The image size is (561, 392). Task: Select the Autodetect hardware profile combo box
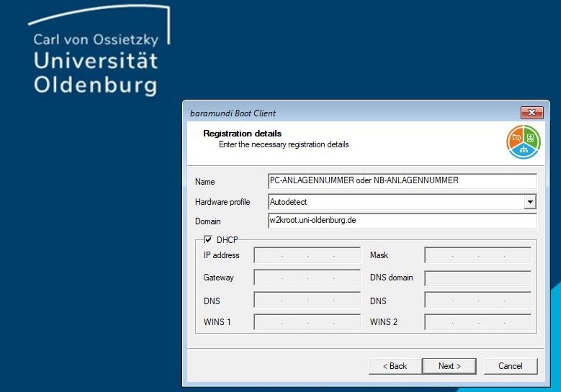pos(396,202)
